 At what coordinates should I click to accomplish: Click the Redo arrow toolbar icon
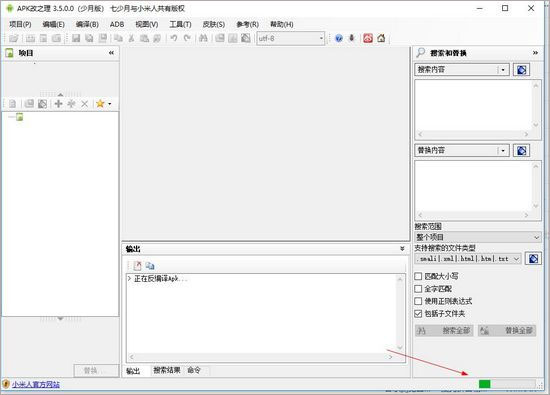tap(187, 38)
